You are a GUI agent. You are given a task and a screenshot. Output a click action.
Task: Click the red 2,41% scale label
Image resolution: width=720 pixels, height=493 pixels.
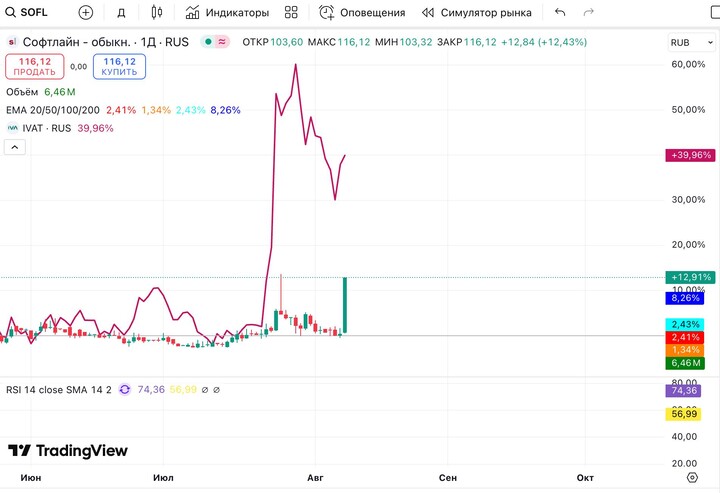click(x=685, y=337)
